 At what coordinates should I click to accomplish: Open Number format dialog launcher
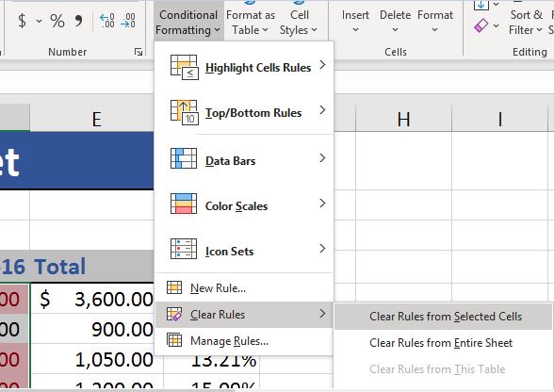(x=138, y=52)
